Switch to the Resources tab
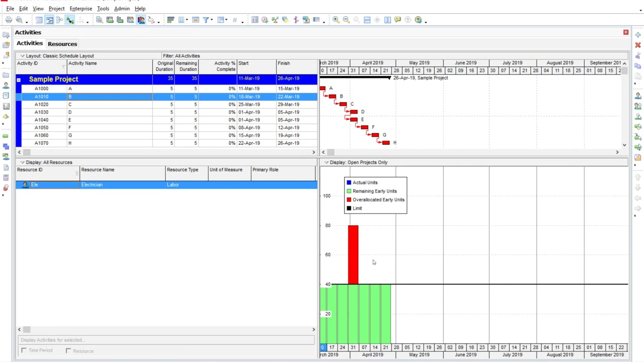The image size is (644, 362). [62, 44]
